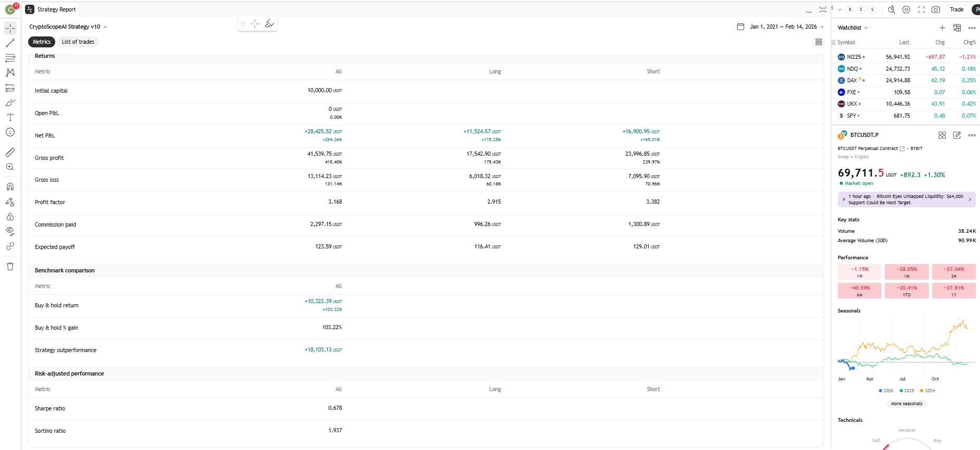Sort watchlist by Last column
This screenshot has height=450, width=980.
point(904,42)
